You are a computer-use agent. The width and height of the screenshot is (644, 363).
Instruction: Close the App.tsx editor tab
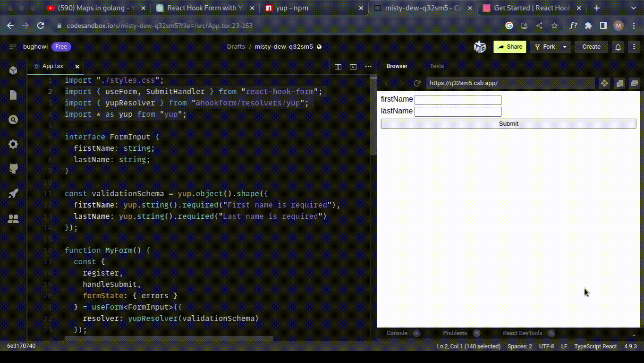77,67
